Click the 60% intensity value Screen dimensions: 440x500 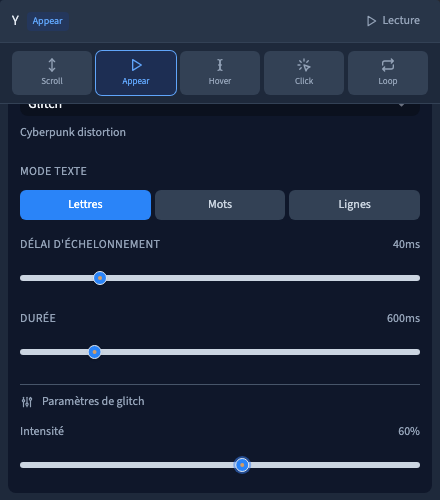point(409,431)
